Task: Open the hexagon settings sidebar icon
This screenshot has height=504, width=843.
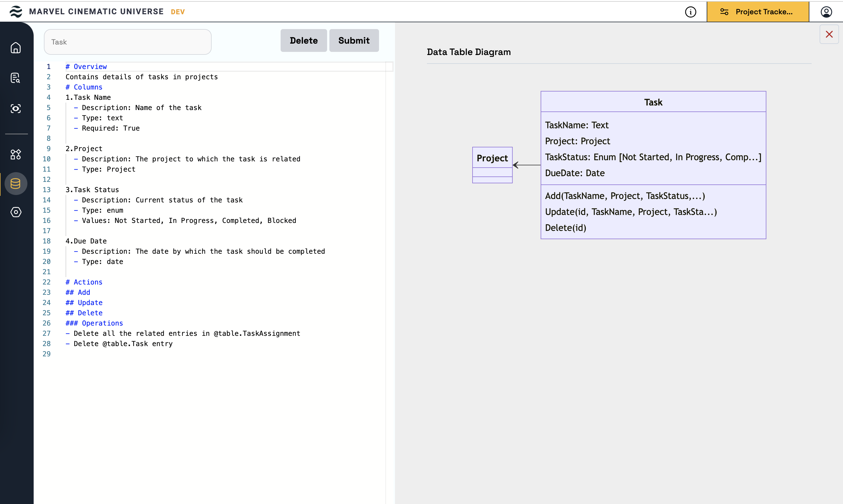Action: point(16,212)
